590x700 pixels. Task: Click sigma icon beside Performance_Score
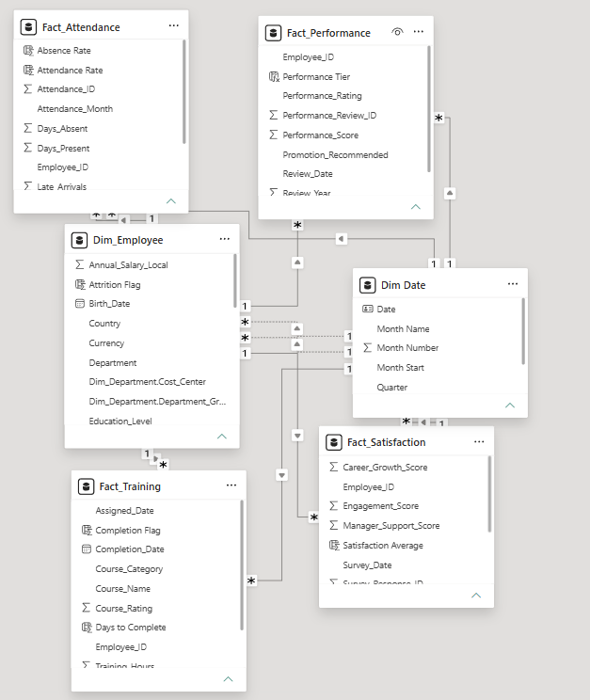pos(273,135)
